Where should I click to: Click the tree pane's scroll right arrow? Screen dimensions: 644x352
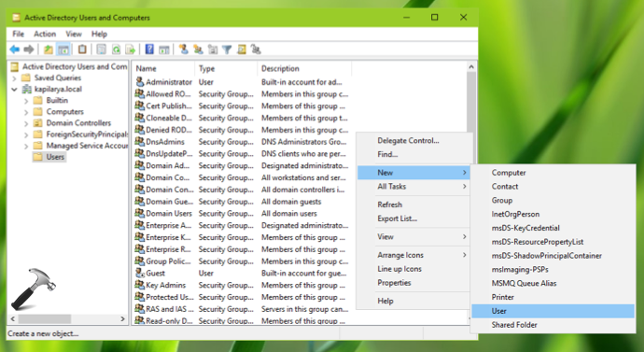click(x=122, y=318)
